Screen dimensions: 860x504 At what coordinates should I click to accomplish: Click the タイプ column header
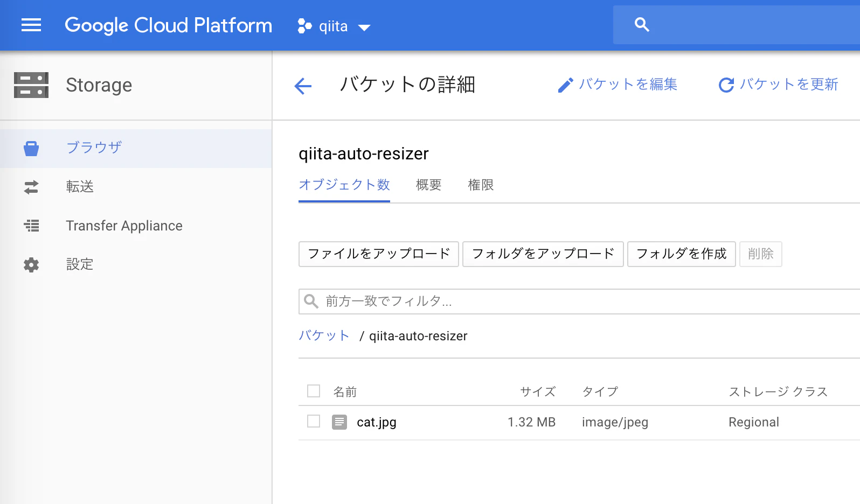point(600,392)
